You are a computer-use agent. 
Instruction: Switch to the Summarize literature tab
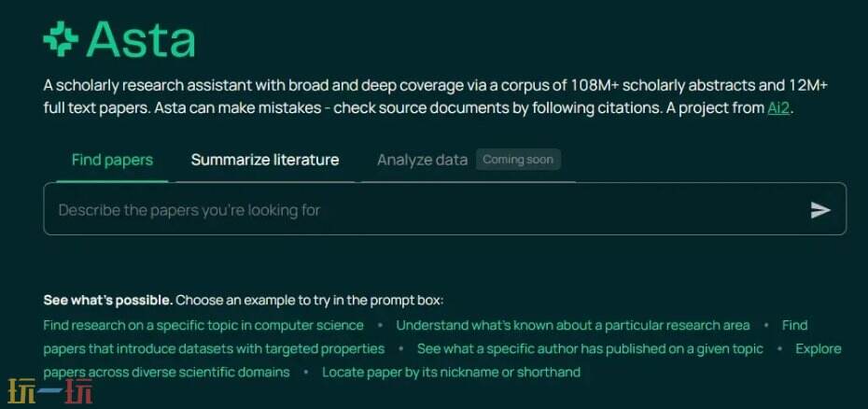click(264, 160)
